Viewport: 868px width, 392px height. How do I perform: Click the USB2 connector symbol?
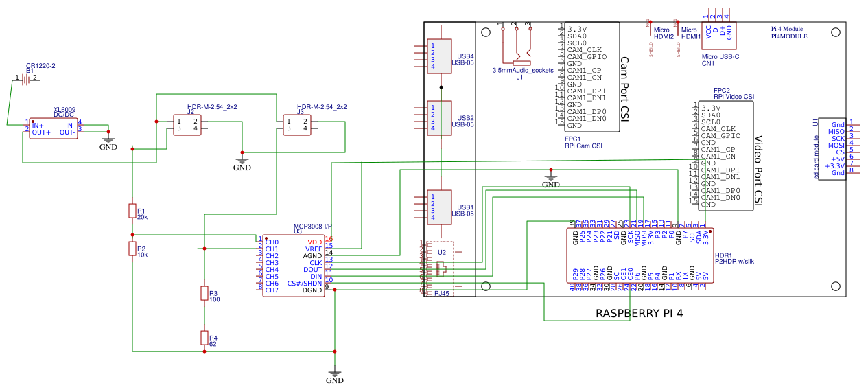(438, 118)
